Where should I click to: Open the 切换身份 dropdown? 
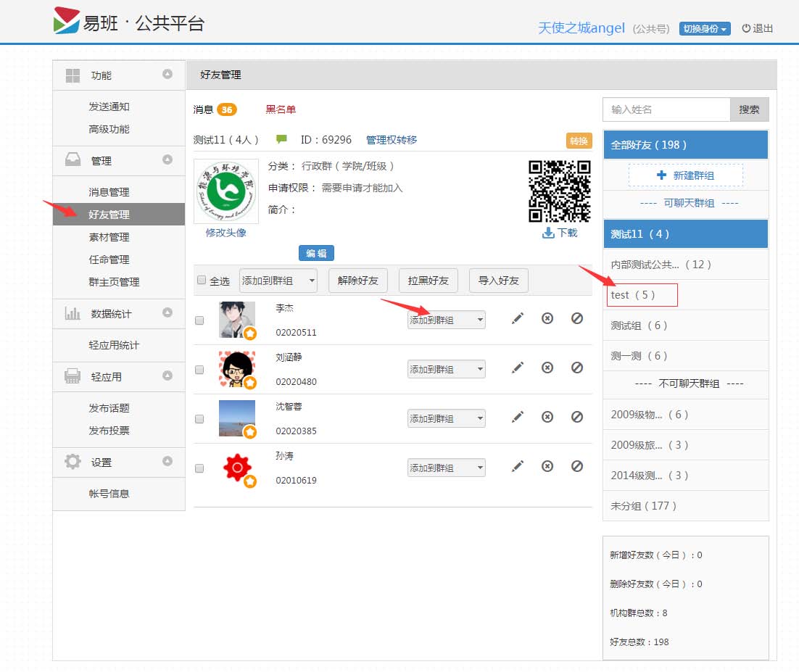(705, 28)
